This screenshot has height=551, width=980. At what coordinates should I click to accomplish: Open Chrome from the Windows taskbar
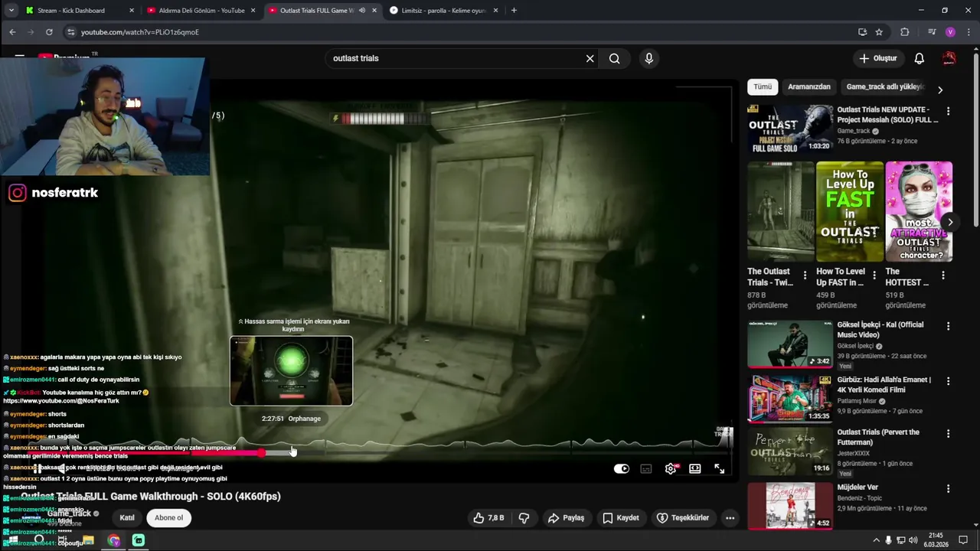pyautogui.click(x=114, y=540)
